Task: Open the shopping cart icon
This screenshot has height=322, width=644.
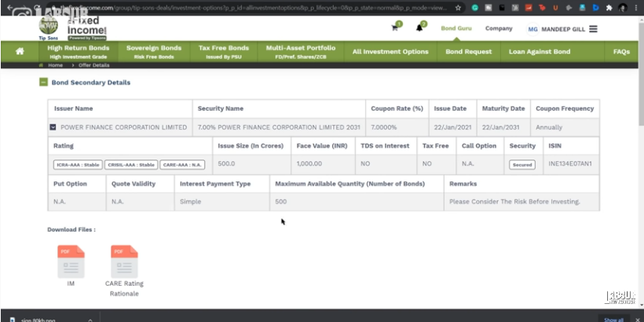Action: (x=395, y=28)
